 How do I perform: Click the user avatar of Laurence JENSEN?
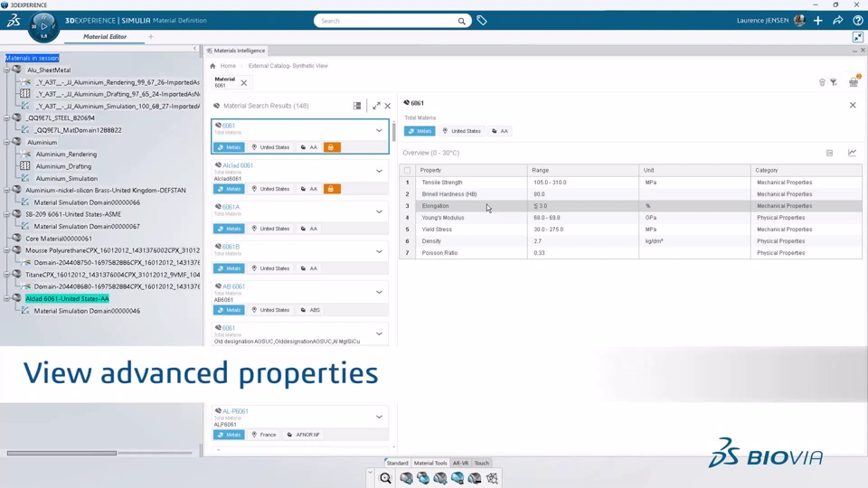799,21
